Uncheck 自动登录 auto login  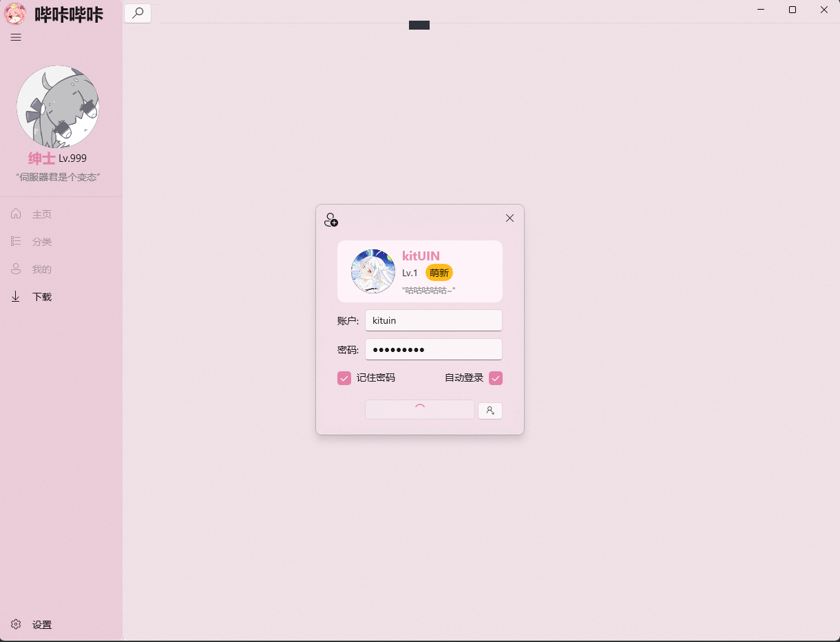tap(496, 378)
